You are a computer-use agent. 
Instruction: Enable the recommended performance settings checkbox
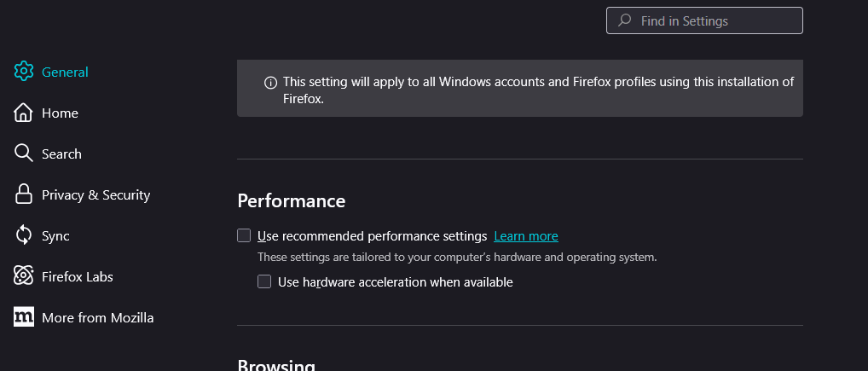tap(244, 235)
